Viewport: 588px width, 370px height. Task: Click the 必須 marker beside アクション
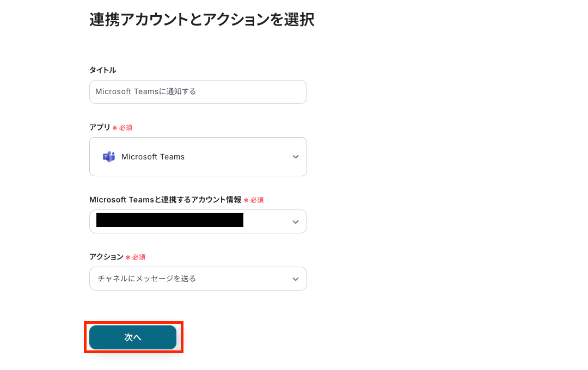pos(139,257)
